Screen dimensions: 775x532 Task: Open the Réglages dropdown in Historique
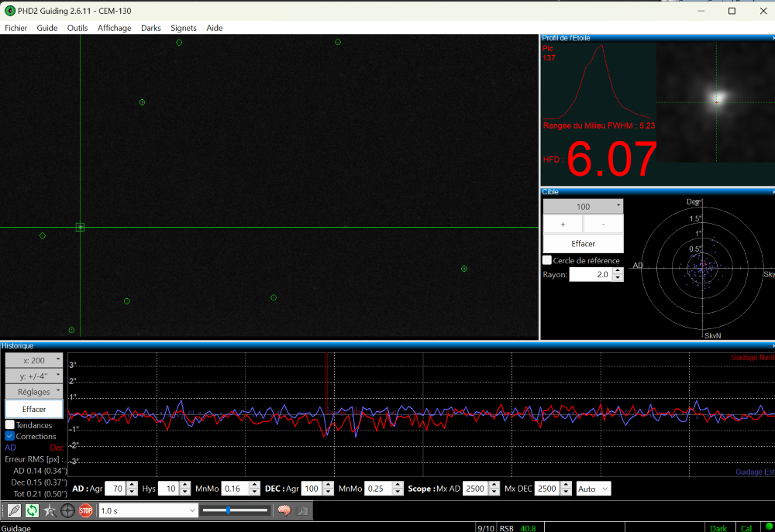tap(34, 392)
